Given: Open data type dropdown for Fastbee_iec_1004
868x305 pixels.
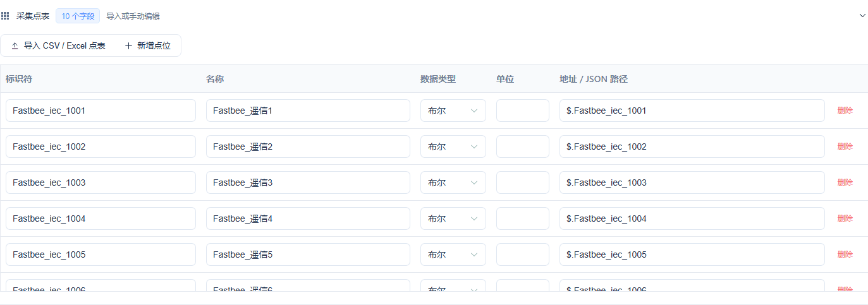Looking at the screenshot, I should tap(453, 218).
